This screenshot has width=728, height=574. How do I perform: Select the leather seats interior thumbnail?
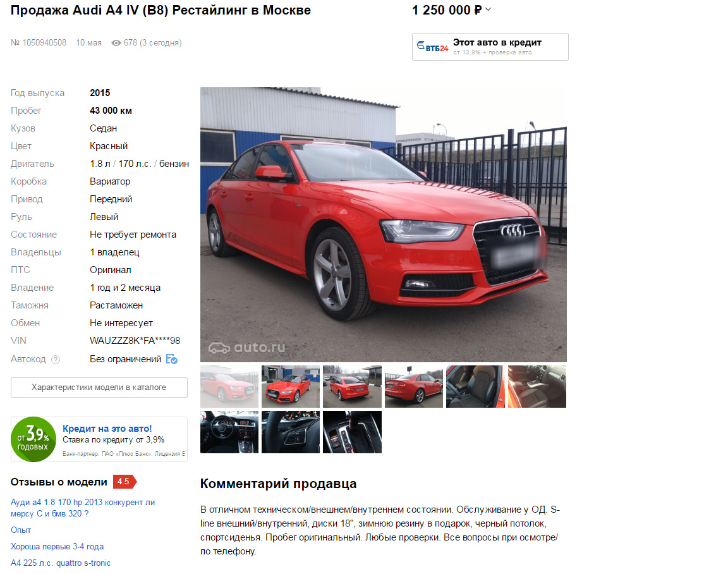tap(475, 386)
